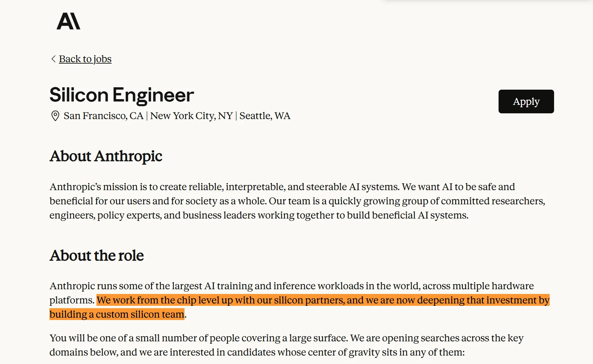593x364 pixels.
Task: Select the Seattle, WA location text
Action: click(x=265, y=116)
